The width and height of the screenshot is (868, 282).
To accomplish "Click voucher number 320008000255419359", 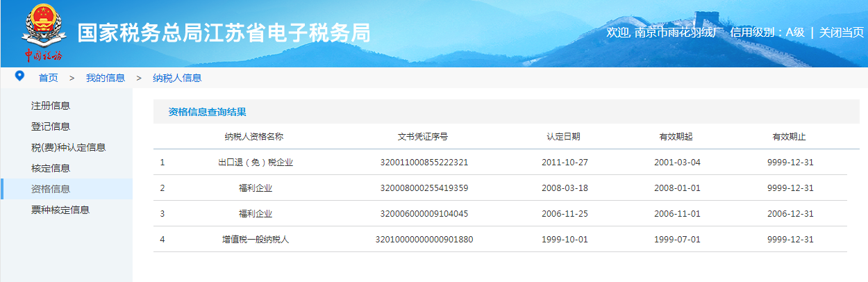I will 424,188.
